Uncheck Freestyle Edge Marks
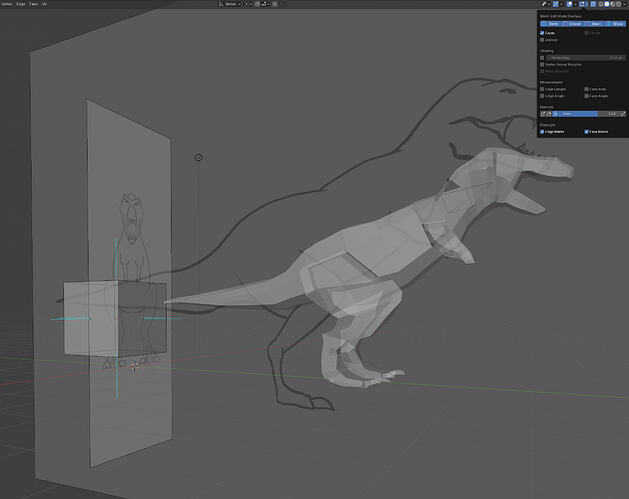 click(x=542, y=132)
